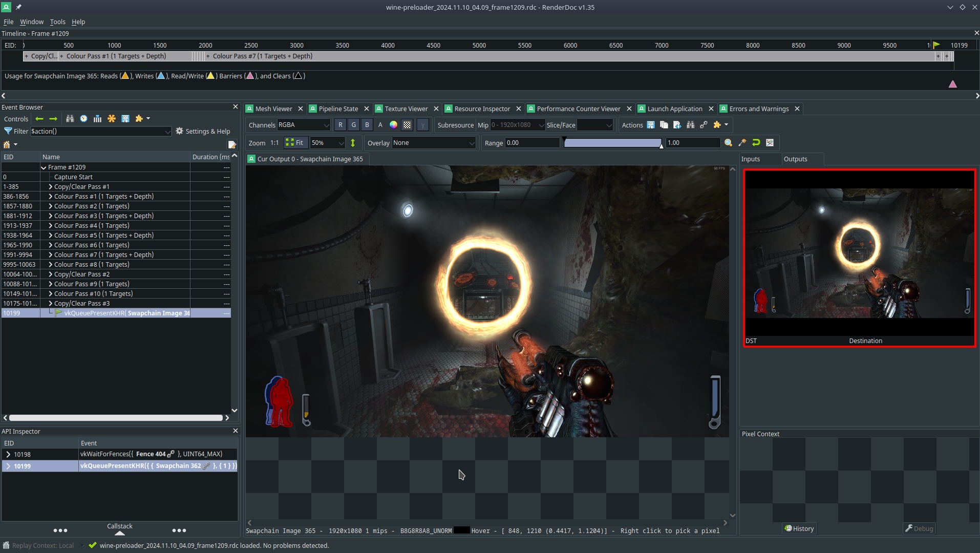Toggle the R red channel button
The width and height of the screenshot is (980, 553).
click(x=340, y=125)
